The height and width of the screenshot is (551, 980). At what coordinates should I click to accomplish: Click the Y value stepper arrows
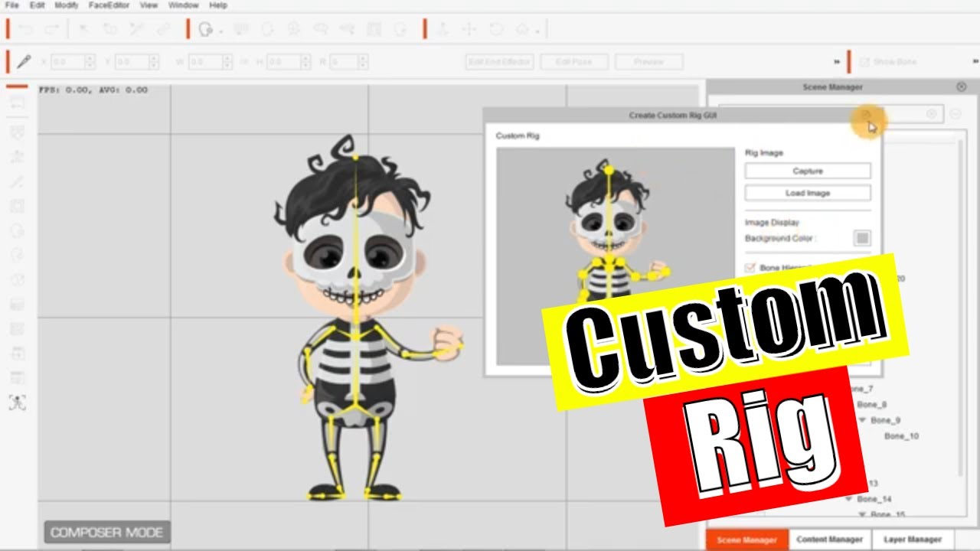pos(154,62)
